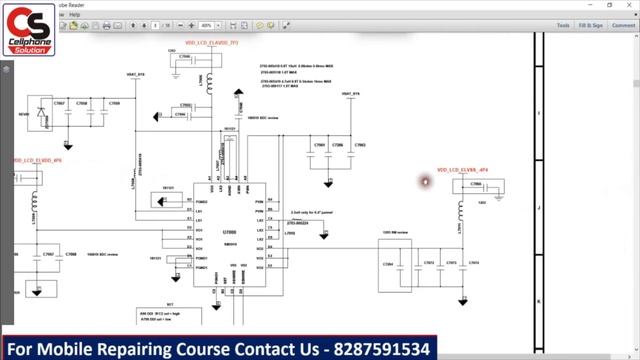Click the Create PDF toolbar icon

click(x=63, y=26)
